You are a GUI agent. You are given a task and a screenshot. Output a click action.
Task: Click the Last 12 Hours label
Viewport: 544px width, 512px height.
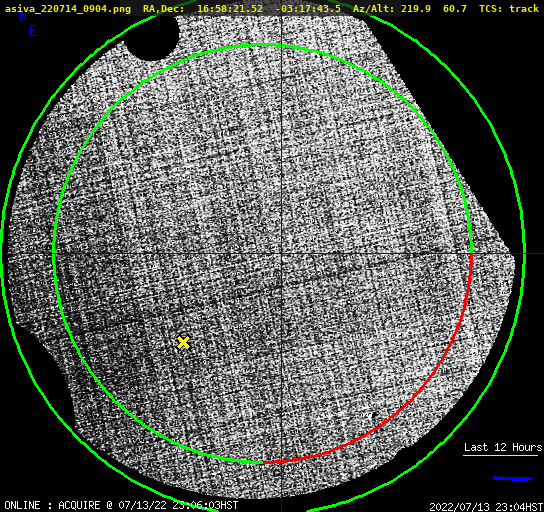tap(503, 447)
